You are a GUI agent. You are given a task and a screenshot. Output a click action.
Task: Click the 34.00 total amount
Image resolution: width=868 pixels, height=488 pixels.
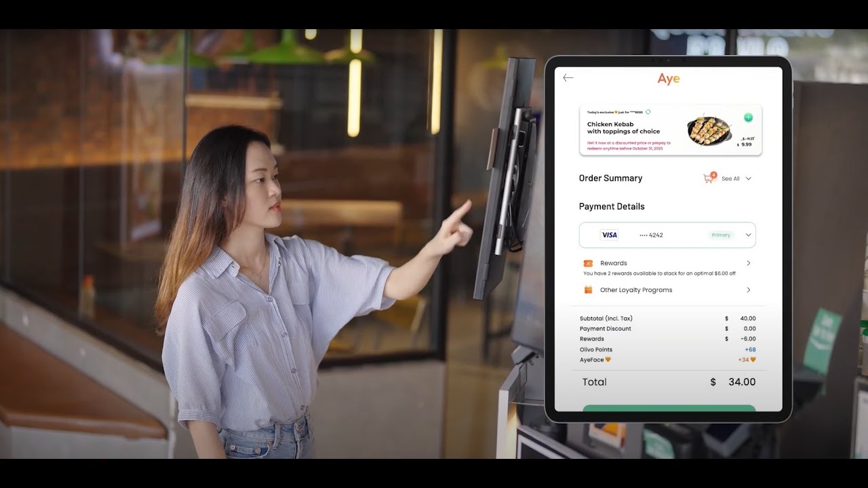(x=742, y=382)
